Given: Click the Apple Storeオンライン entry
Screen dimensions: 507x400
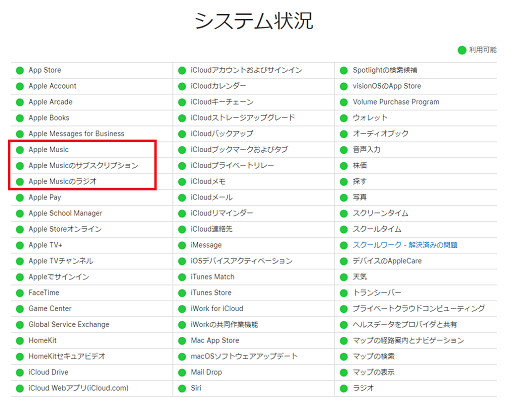Looking at the screenshot, I should point(65,229).
